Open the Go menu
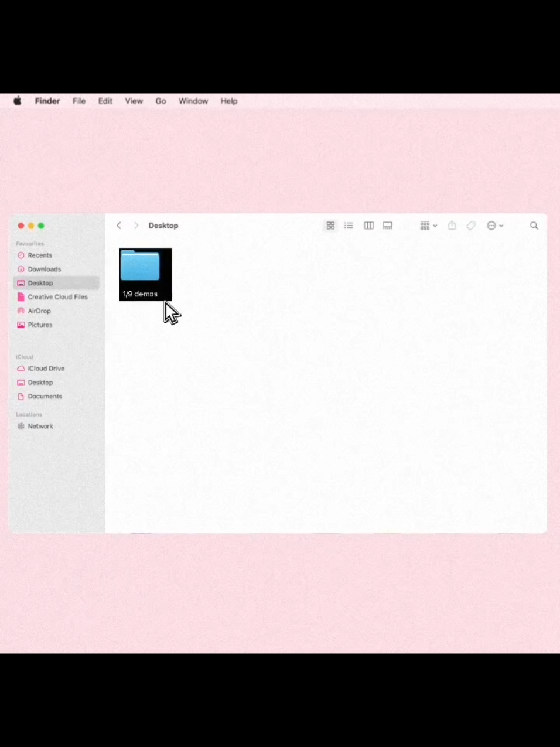This screenshot has height=747, width=560. (x=161, y=101)
